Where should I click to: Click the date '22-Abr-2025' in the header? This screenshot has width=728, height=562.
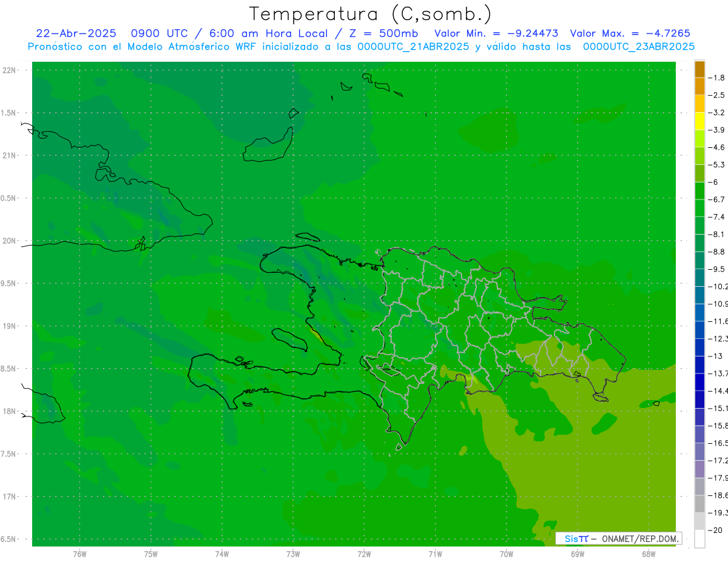76,33
